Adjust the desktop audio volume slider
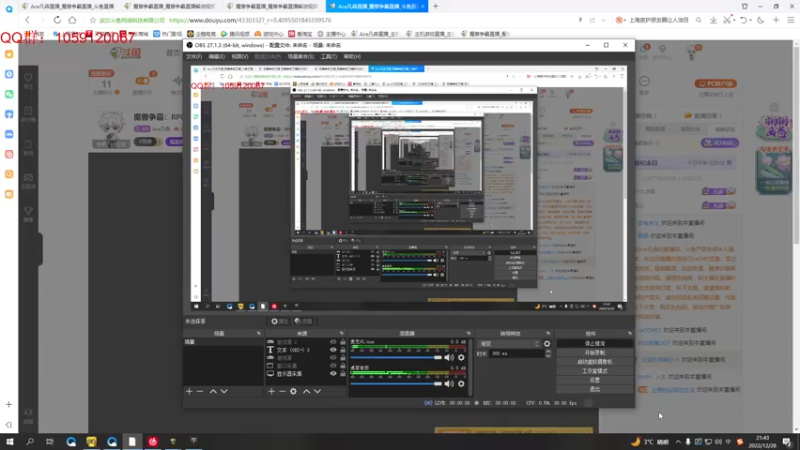This screenshot has height=450, width=800. (x=396, y=384)
